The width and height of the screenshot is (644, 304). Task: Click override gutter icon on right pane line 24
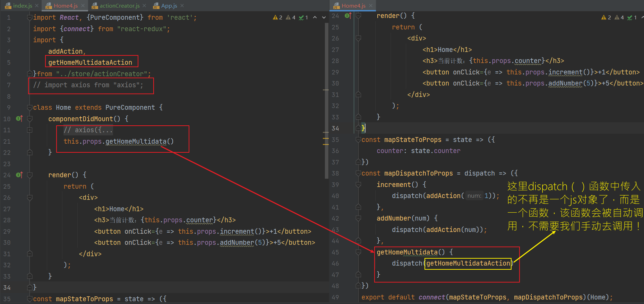pos(348,16)
